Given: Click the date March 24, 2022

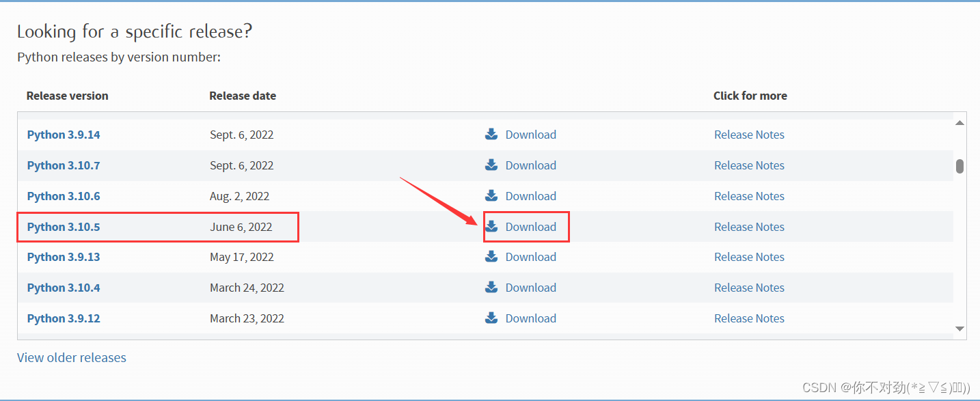Looking at the screenshot, I should [247, 288].
